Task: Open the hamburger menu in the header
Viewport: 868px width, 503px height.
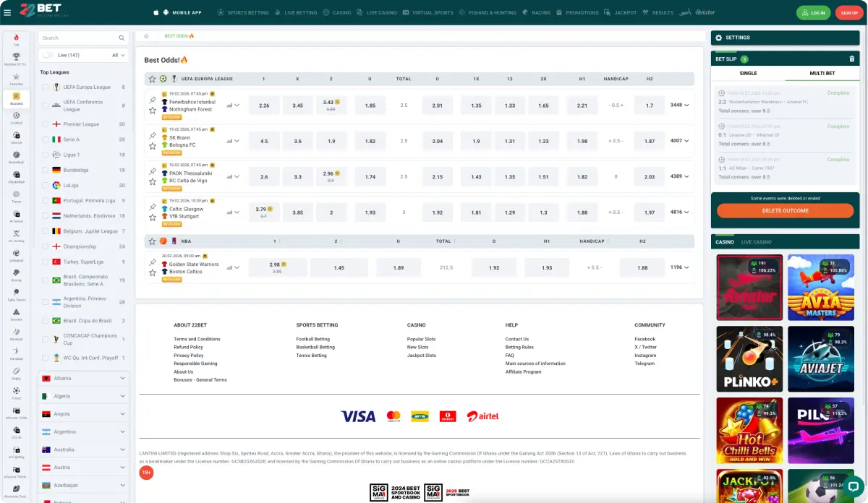Action: 7,12
